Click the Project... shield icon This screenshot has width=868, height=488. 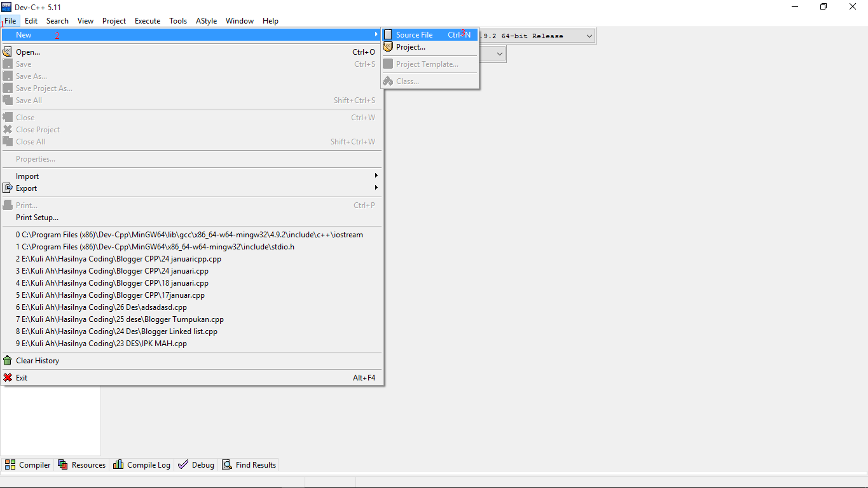(x=388, y=47)
